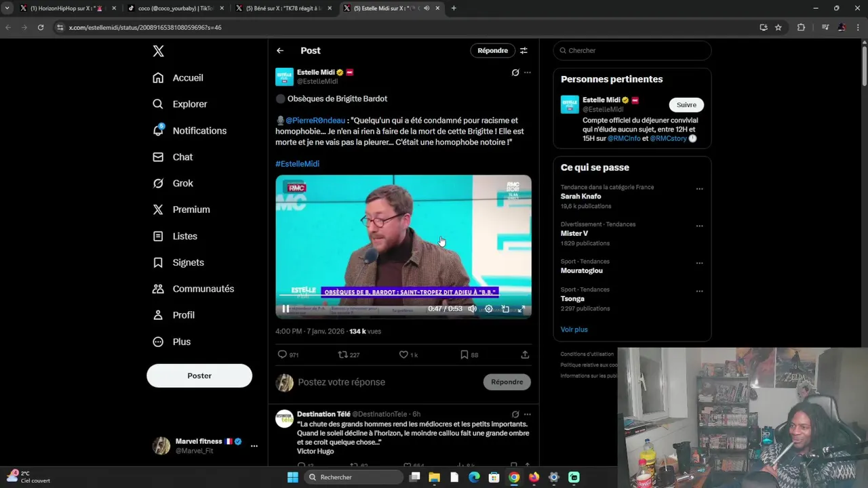The image size is (868, 488).
Task: Click Grok explain icon on Estelle Midi post
Action: coord(515,73)
